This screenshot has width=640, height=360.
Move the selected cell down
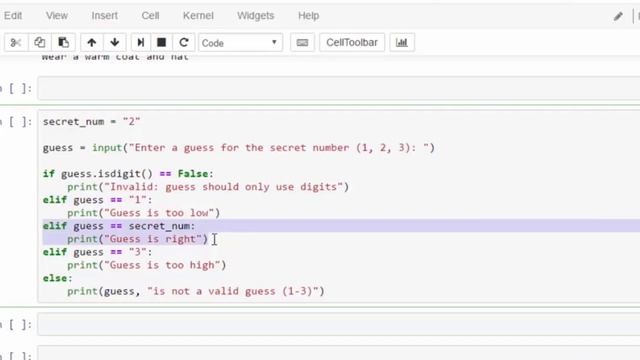point(115,42)
